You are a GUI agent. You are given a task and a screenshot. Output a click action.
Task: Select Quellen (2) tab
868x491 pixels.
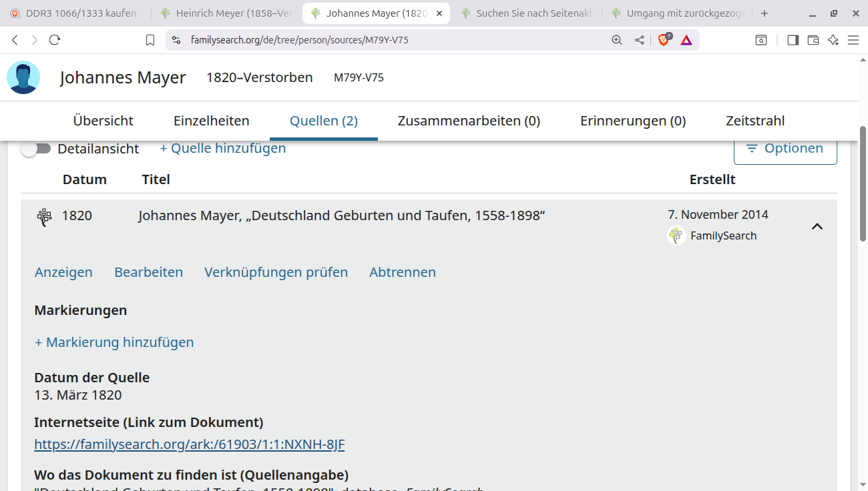(x=324, y=121)
